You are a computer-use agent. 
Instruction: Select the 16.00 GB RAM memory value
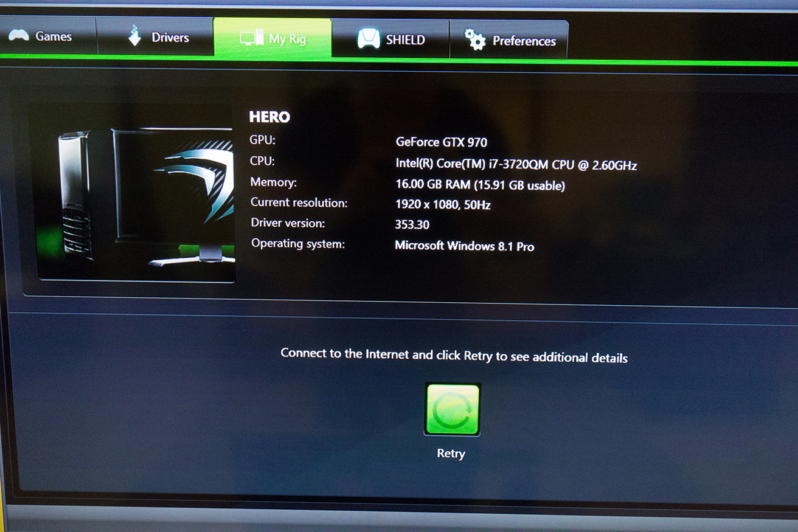(481, 185)
